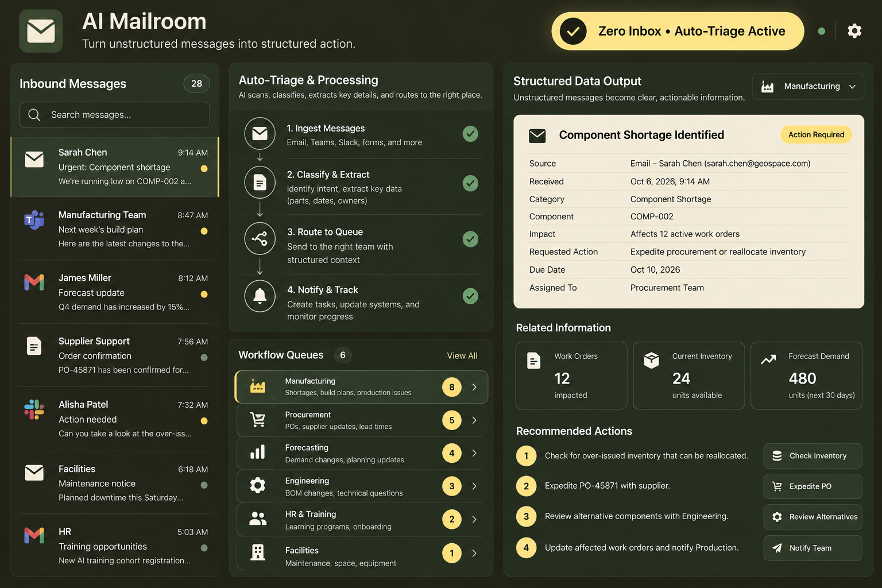The width and height of the screenshot is (882, 588).
Task: Click the Work Orders 12 impacted card
Action: coord(571,376)
